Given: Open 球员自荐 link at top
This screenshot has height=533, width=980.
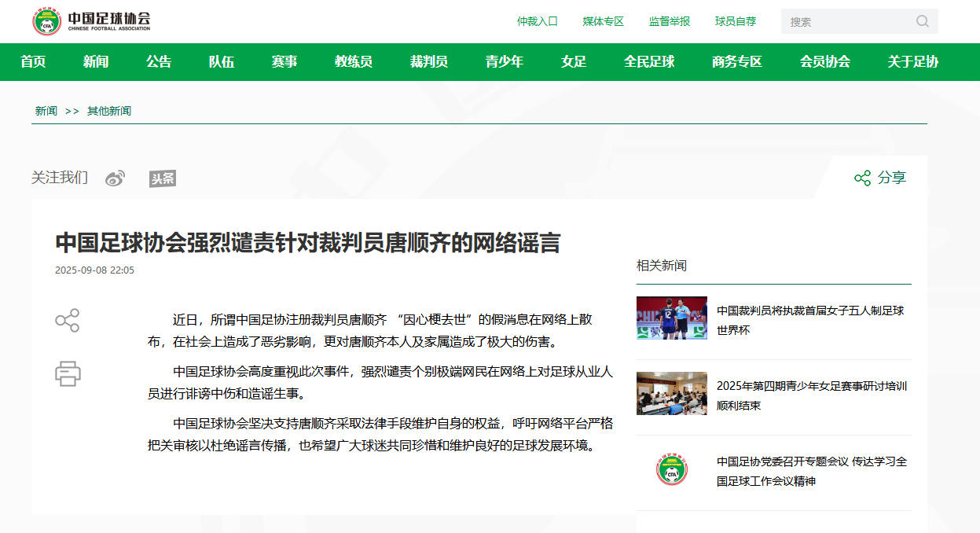Looking at the screenshot, I should [736, 21].
